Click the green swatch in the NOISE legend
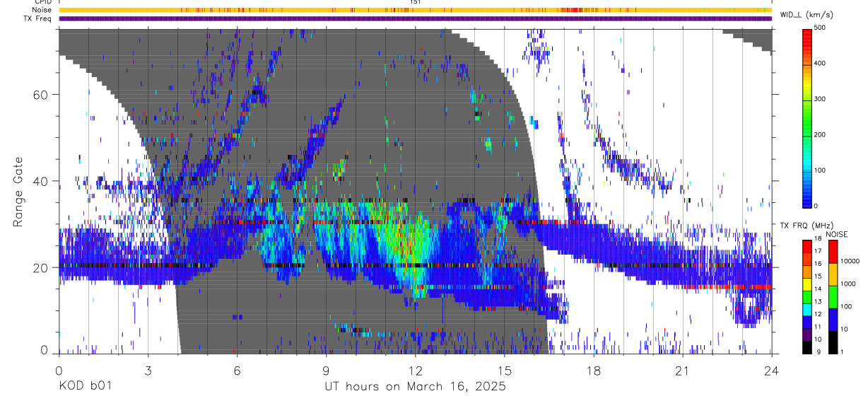This screenshot has width=868, height=401. pyautogui.click(x=833, y=297)
